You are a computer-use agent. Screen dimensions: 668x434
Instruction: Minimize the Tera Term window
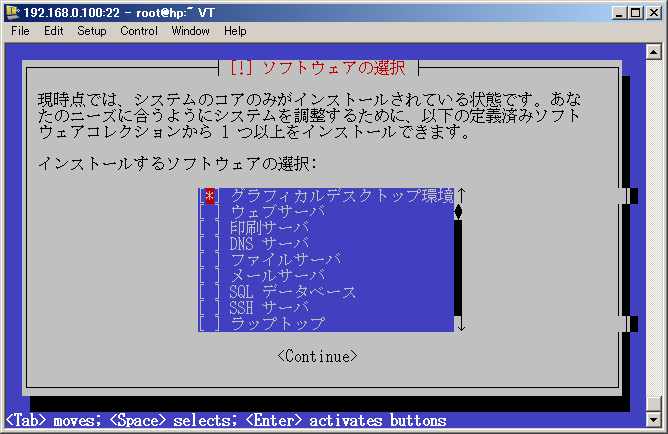pos(619,13)
